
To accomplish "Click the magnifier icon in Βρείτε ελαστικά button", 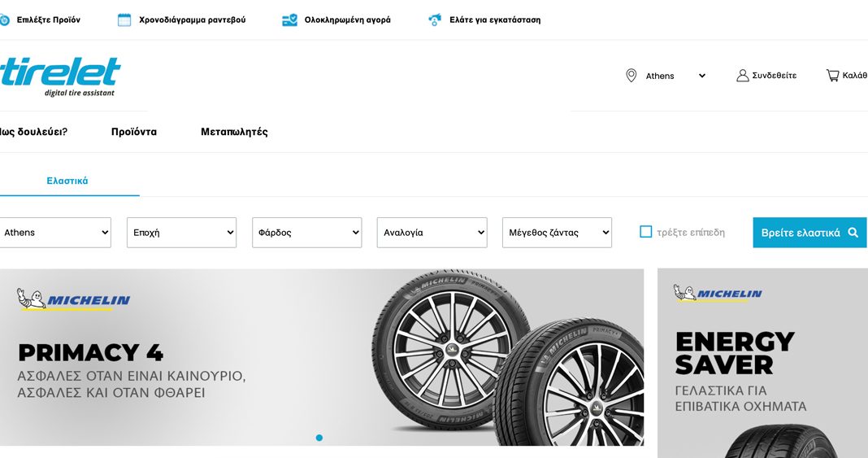I will tap(853, 233).
